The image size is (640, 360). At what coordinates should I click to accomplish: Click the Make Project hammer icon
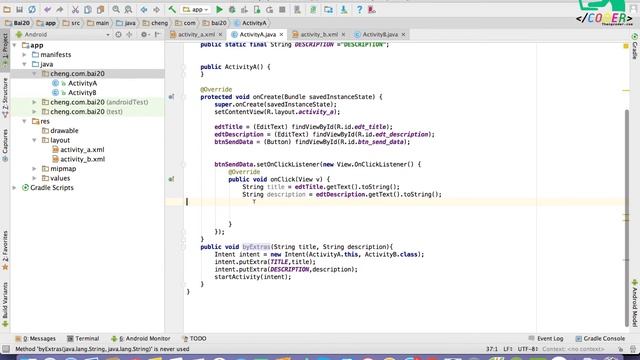point(172,9)
